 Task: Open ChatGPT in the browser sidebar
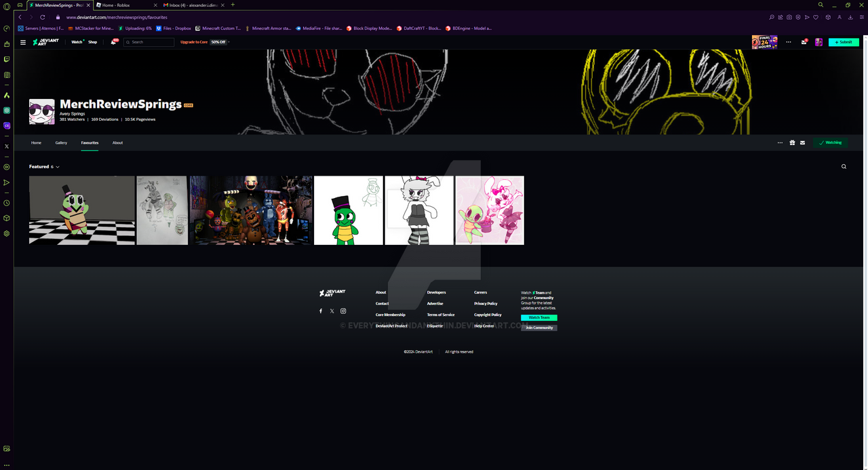(7, 111)
